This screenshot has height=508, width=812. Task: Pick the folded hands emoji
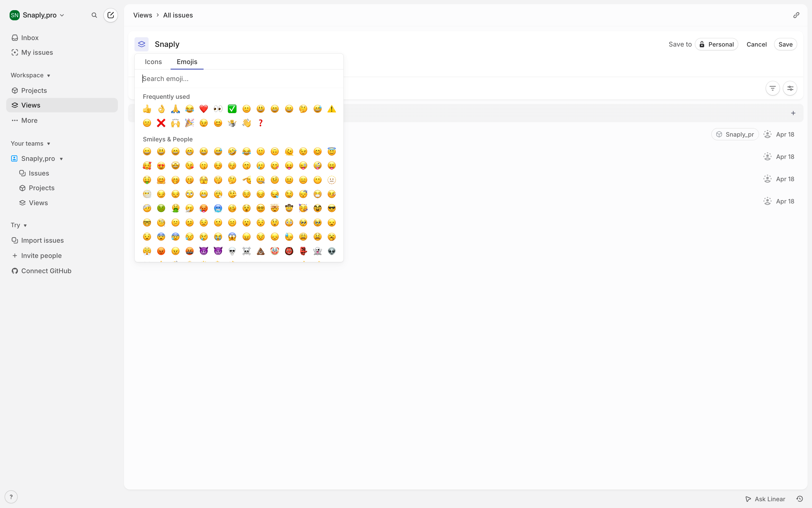click(175, 109)
